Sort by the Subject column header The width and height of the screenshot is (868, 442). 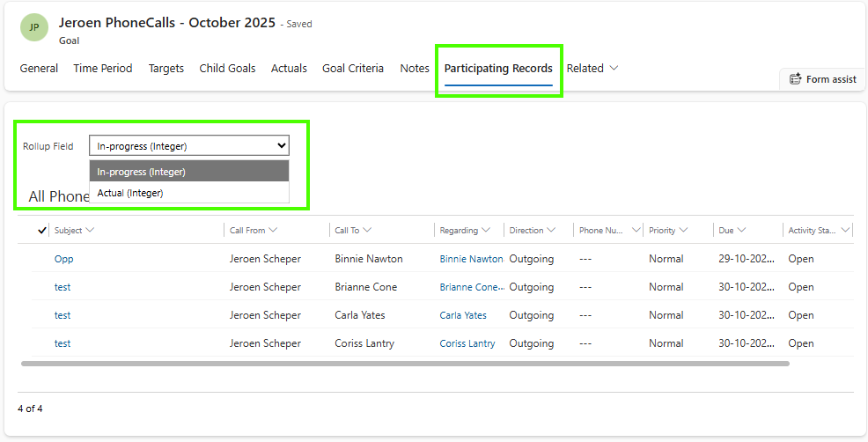68,231
